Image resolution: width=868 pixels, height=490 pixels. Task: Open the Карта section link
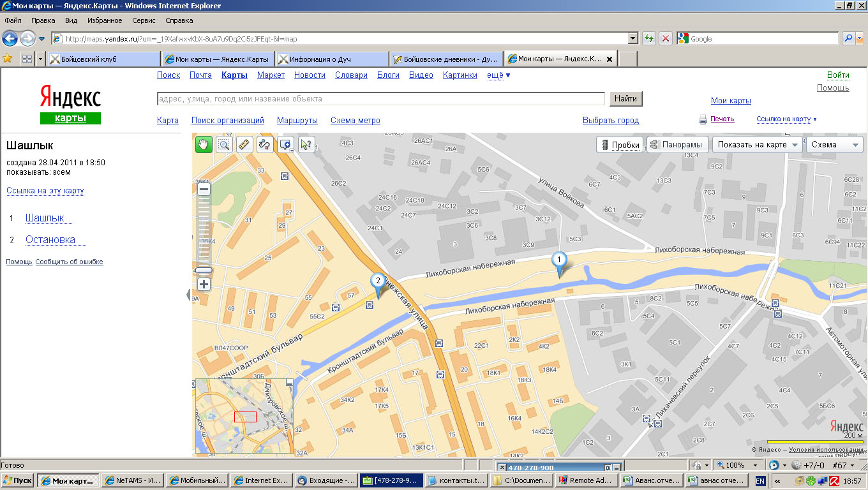[x=168, y=121]
